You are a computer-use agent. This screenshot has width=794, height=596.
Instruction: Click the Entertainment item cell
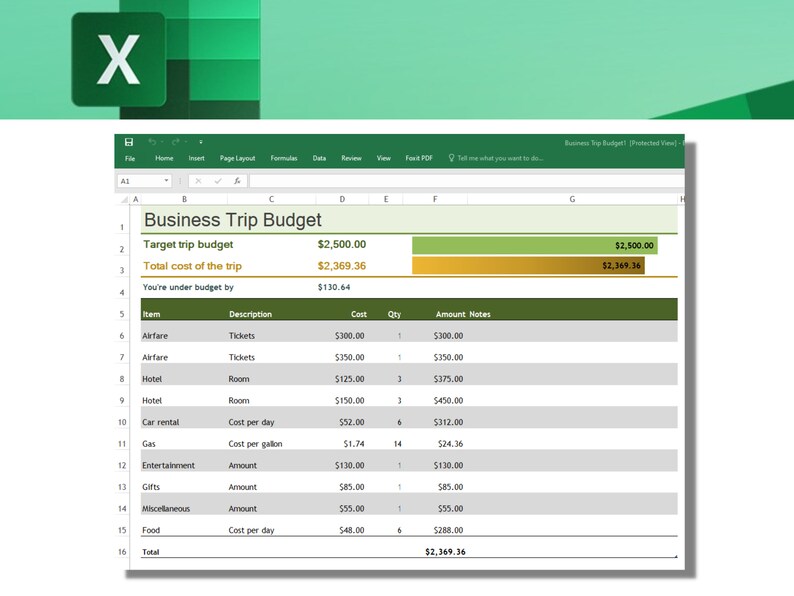(168, 465)
